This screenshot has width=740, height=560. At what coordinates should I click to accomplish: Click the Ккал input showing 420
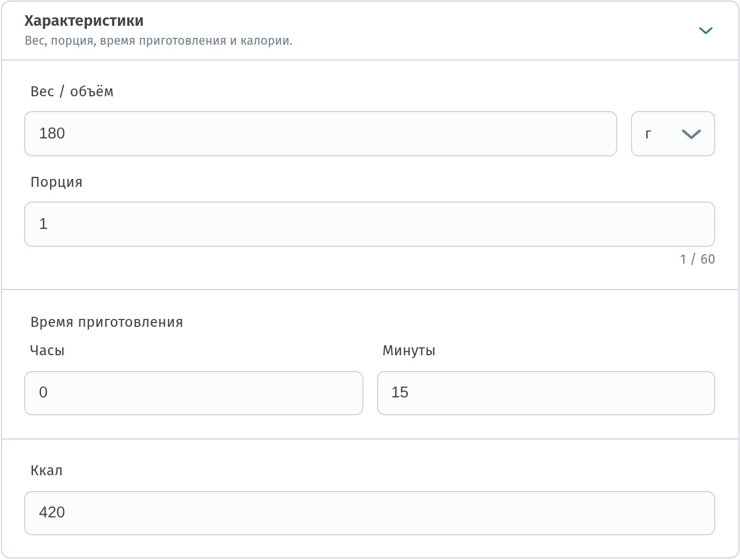(x=370, y=513)
